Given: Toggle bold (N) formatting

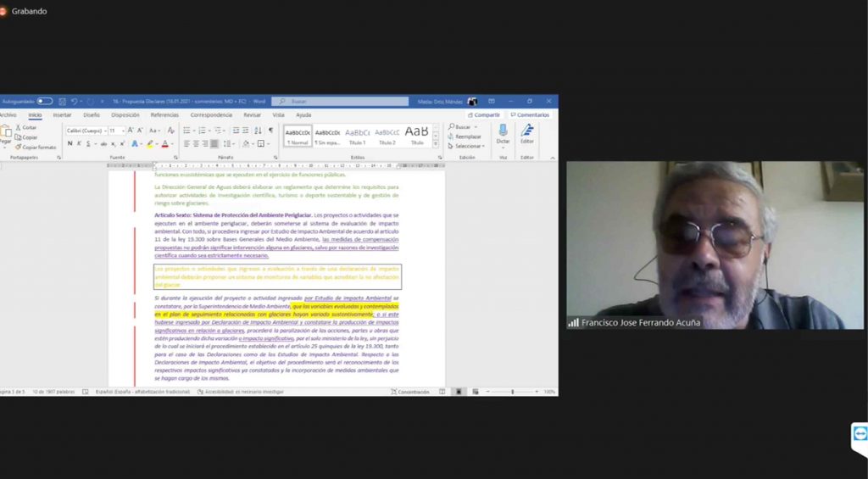Looking at the screenshot, I should (x=70, y=144).
